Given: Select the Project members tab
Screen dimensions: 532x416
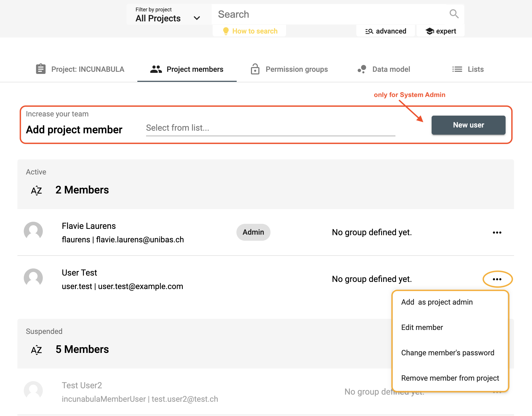Looking at the screenshot, I should (187, 69).
